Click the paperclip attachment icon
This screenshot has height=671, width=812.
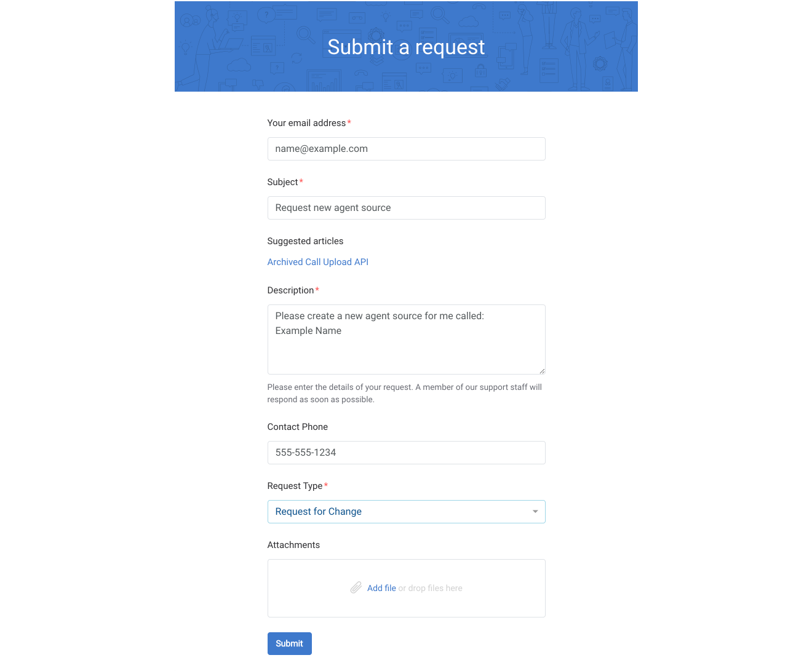click(356, 587)
